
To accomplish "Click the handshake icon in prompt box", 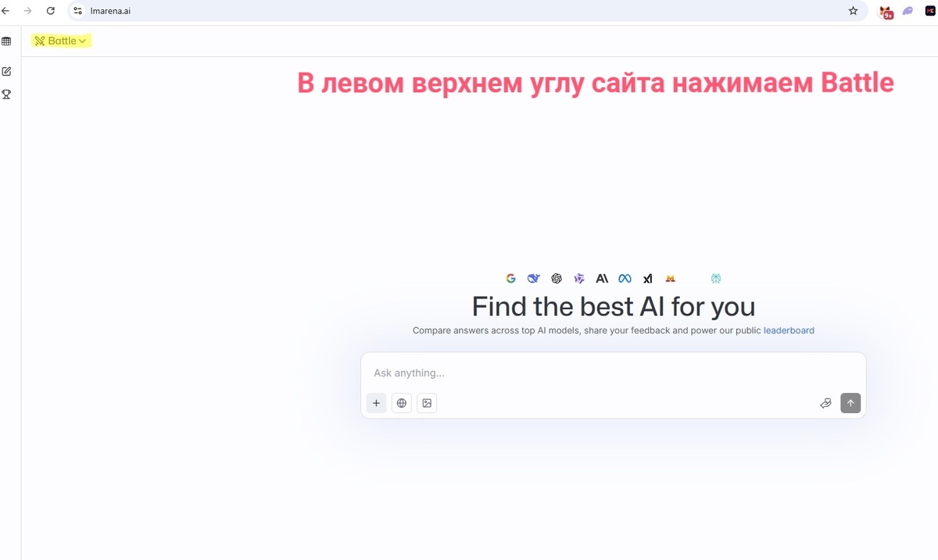I will click(x=825, y=403).
